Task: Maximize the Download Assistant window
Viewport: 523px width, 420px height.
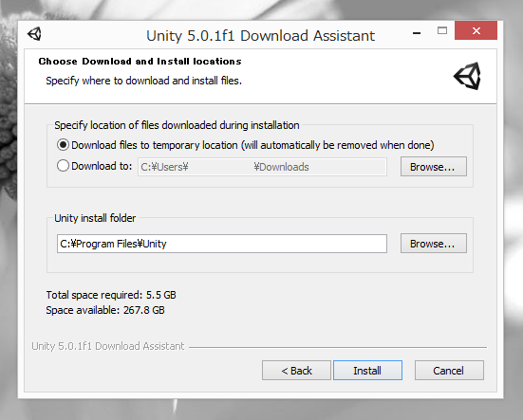Action: pos(442,31)
